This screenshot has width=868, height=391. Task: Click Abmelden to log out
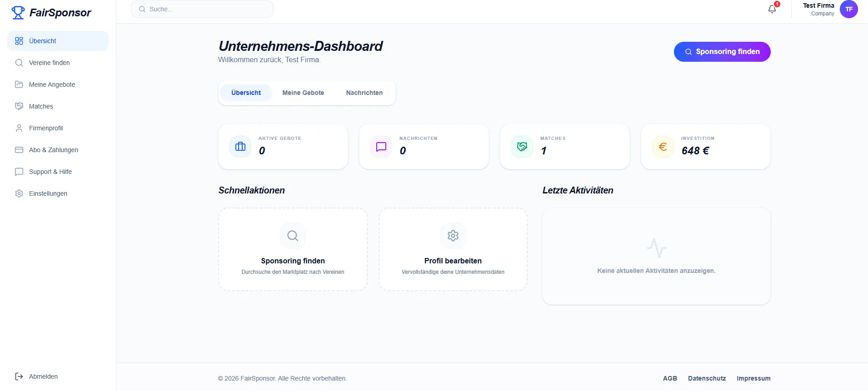[x=58, y=376]
